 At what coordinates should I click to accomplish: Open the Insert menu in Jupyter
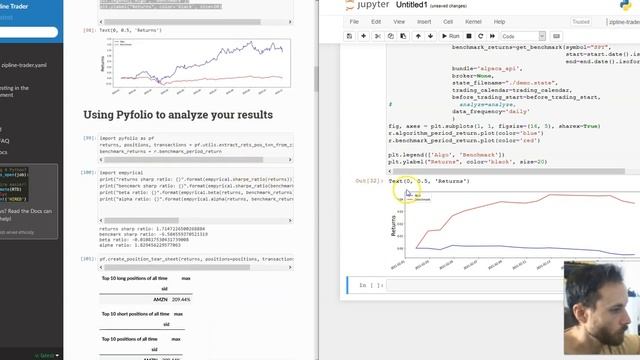[x=424, y=22]
